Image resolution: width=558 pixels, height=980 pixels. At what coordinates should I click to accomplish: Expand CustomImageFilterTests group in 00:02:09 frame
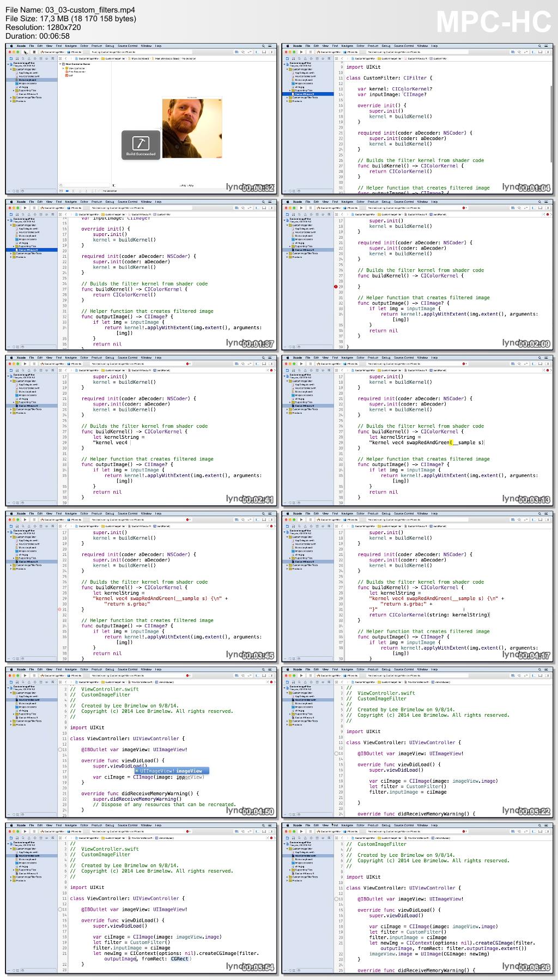click(287, 253)
